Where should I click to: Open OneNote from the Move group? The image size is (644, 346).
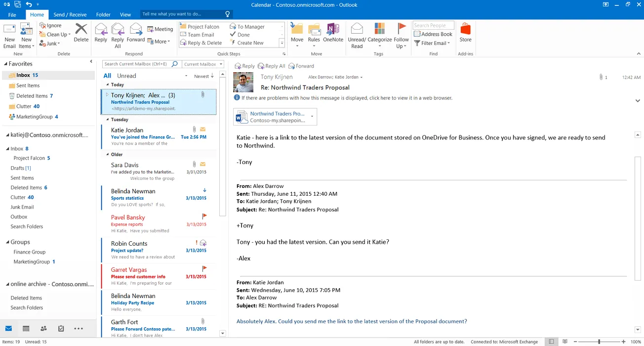pyautogui.click(x=333, y=30)
